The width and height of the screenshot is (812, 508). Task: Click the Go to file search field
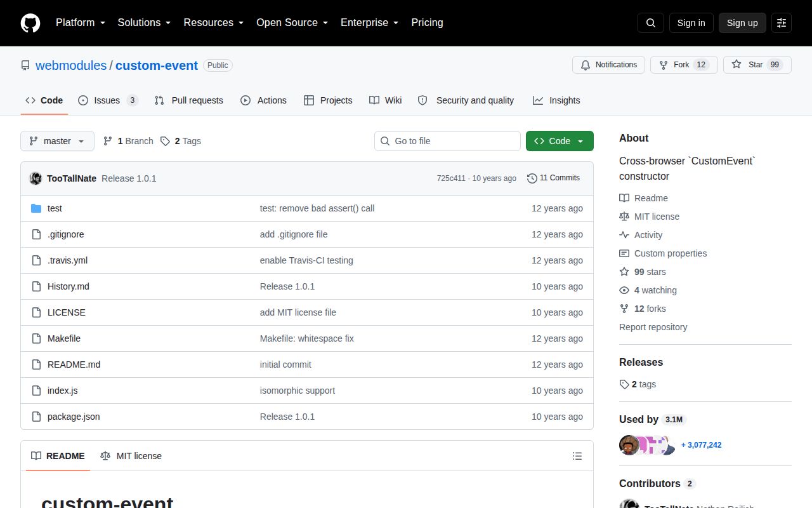pos(447,141)
